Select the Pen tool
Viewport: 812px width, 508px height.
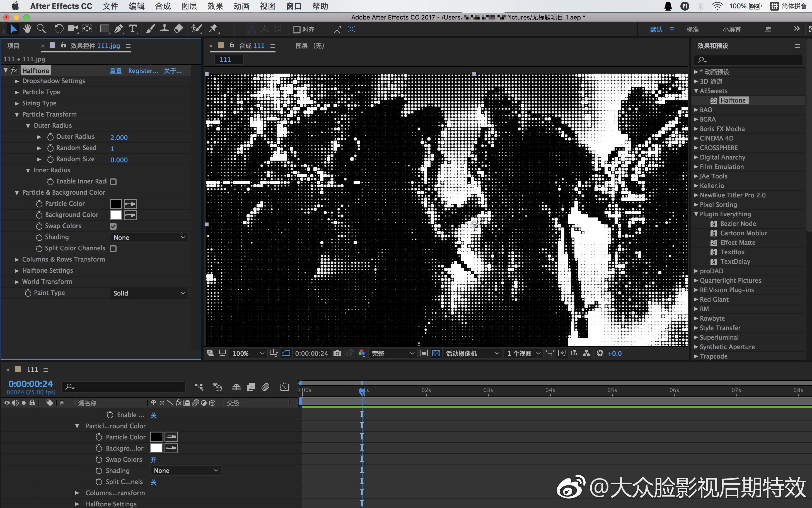coord(118,29)
